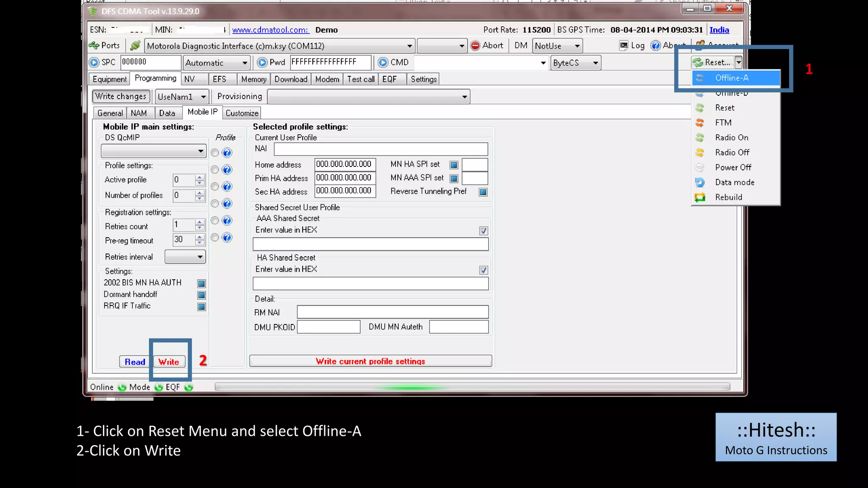
Task: Toggle RRQ IF Traffic checkbox
Action: tap(201, 306)
